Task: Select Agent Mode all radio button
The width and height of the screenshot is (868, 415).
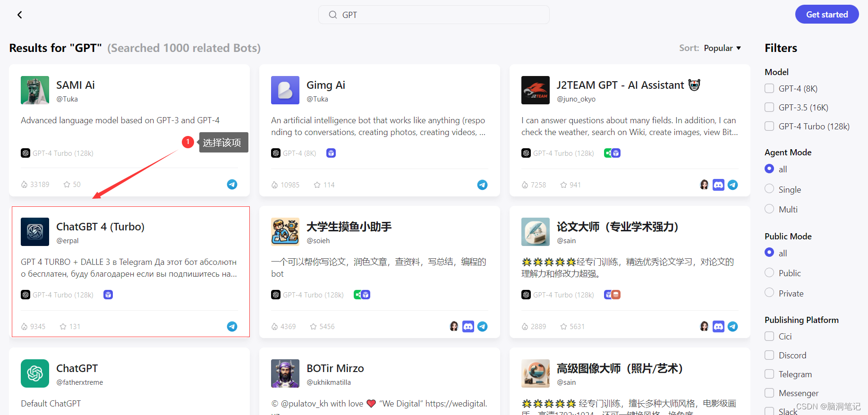Action: pos(769,169)
